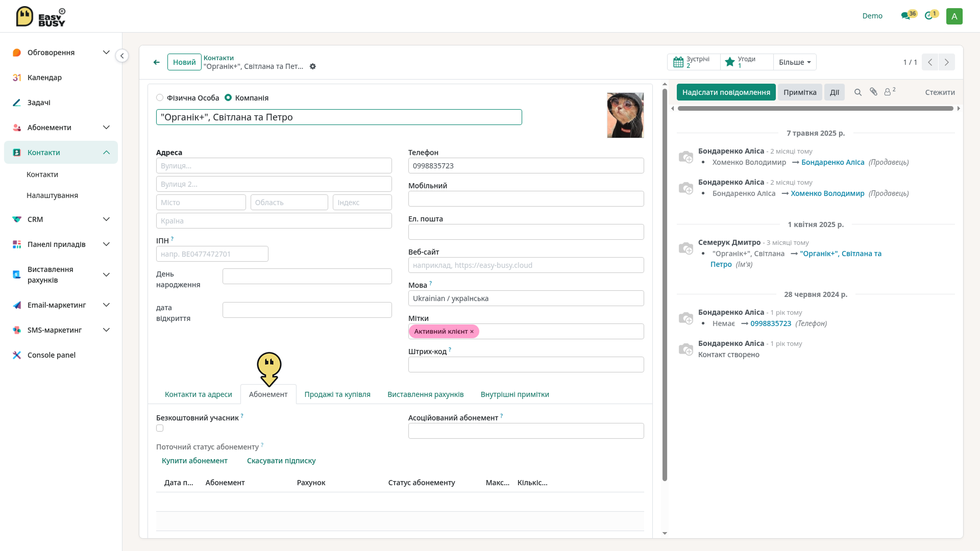
Task: Open Зустрічі calendar stat button
Action: (693, 62)
